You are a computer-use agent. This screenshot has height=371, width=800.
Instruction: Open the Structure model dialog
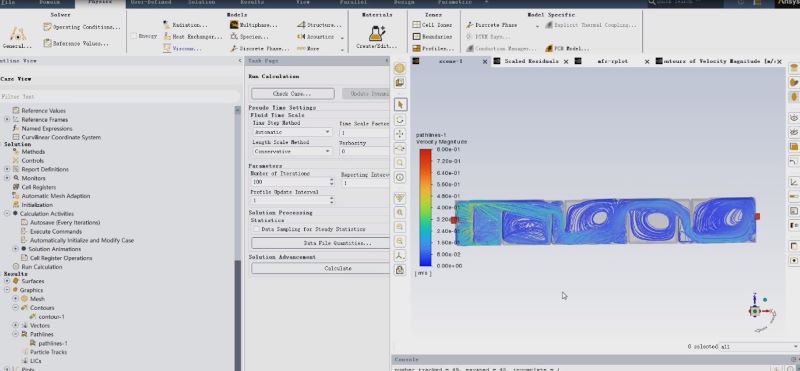(x=319, y=24)
